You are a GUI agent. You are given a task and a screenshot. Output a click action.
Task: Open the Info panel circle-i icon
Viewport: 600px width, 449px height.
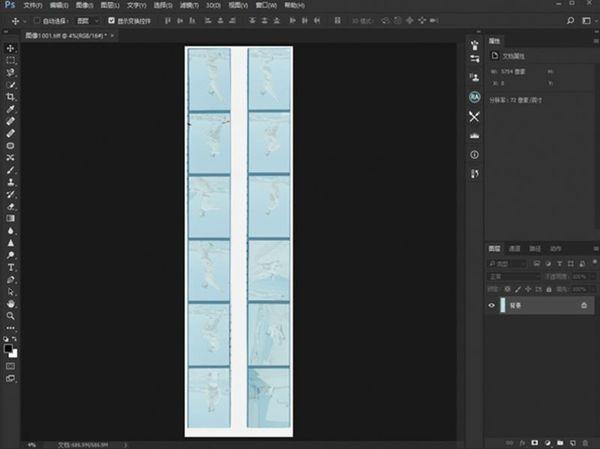pyautogui.click(x=474, y=155)
